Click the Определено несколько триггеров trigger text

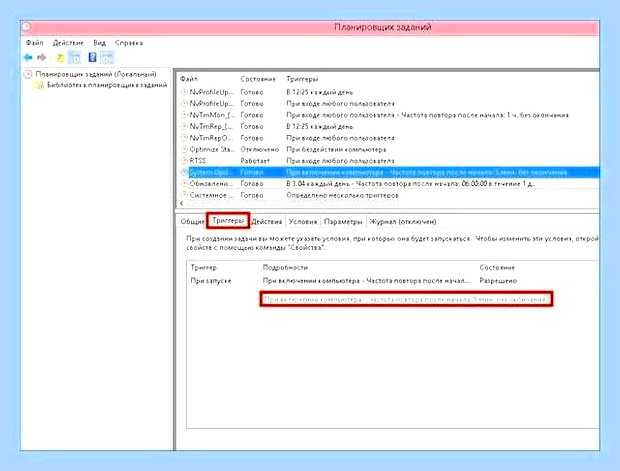click(342, 195)
